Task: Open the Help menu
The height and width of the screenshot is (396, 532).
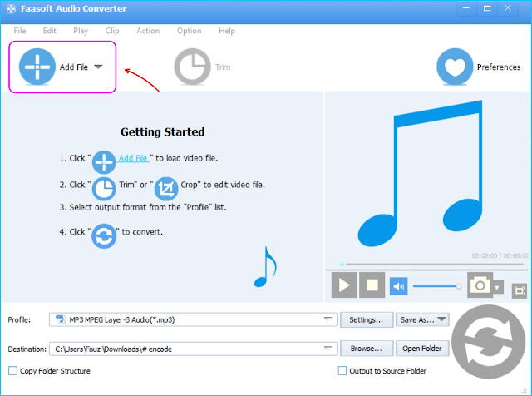Action: (x=227, y=31)
